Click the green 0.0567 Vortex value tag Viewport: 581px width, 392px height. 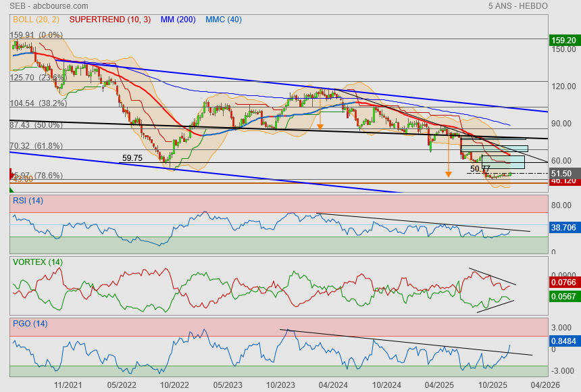tap(563, 296)
